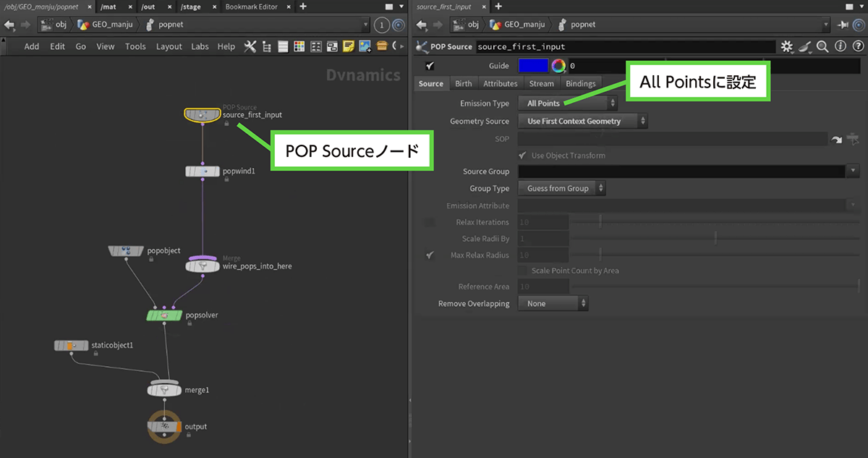Switch to the Birth tab
The height and width of the screenshot is (458, 868).
tap(463, 84)
